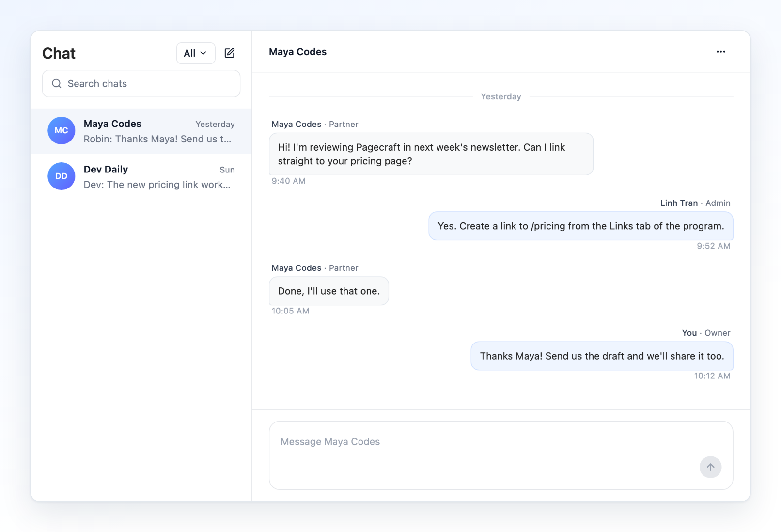Click the 9:40 AM timestamp
Screen dimensions: 781x532
(x=289, y=181)
